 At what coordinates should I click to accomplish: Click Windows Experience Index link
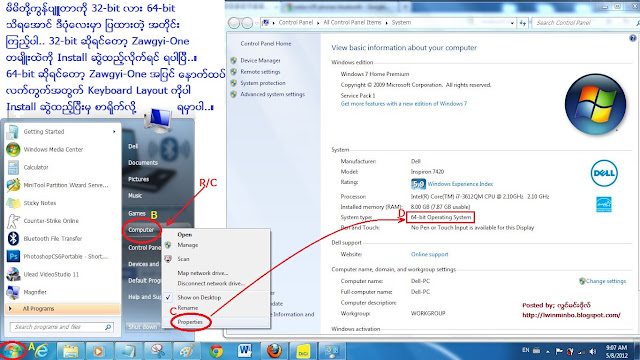point(460,184)
